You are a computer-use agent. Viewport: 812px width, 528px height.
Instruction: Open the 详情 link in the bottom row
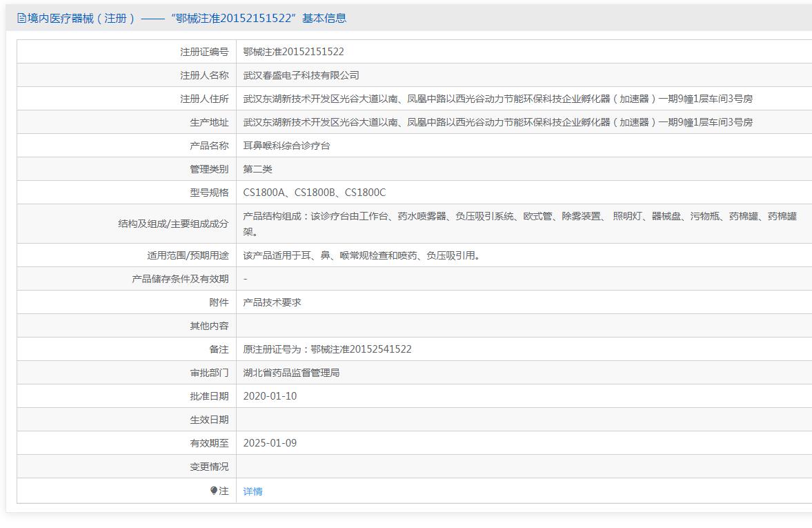pos(252,491)
